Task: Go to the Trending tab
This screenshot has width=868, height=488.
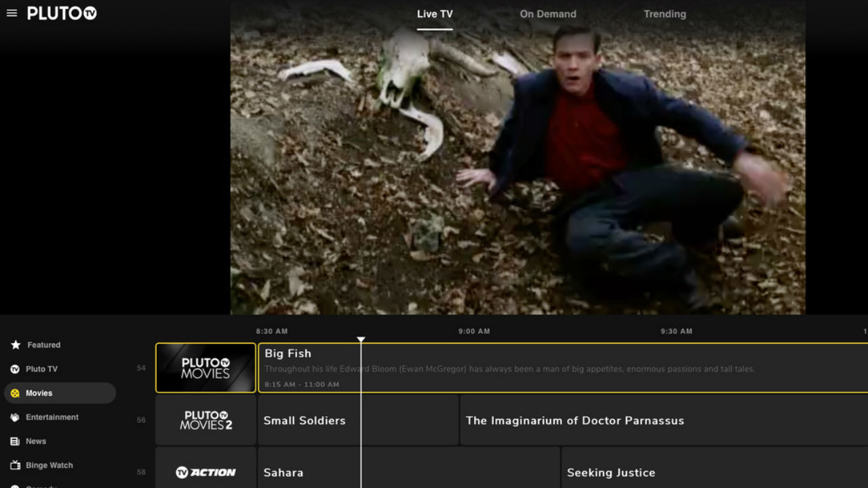Action: [x=665, y=14]
